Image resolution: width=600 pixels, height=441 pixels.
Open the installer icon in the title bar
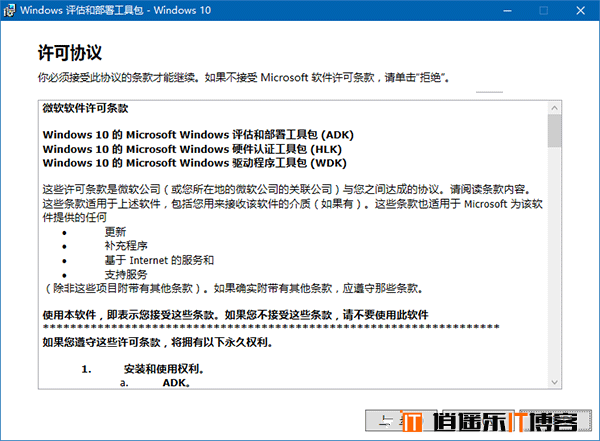click(x=9, y=10)
